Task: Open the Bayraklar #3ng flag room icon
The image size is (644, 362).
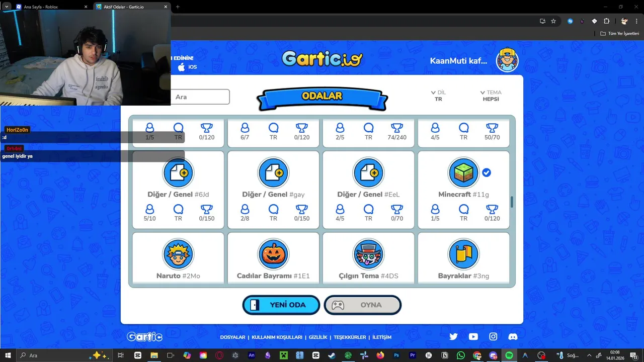Action: point(463,254)
